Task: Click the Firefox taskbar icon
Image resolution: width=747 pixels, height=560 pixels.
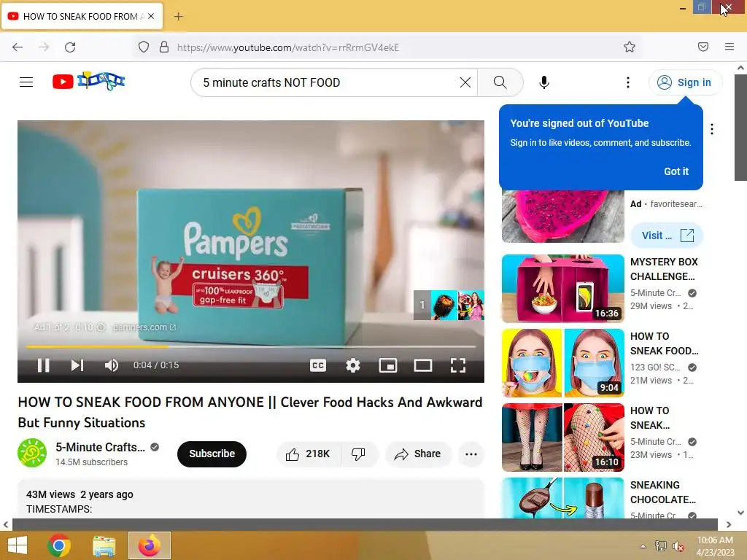Action: (149, 545)
